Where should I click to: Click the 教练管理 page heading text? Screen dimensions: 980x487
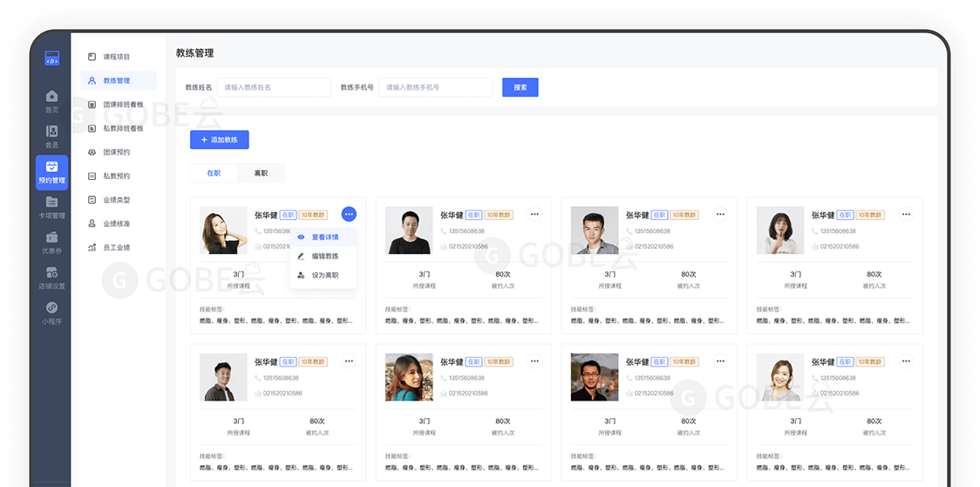click(x=195, y=53)
